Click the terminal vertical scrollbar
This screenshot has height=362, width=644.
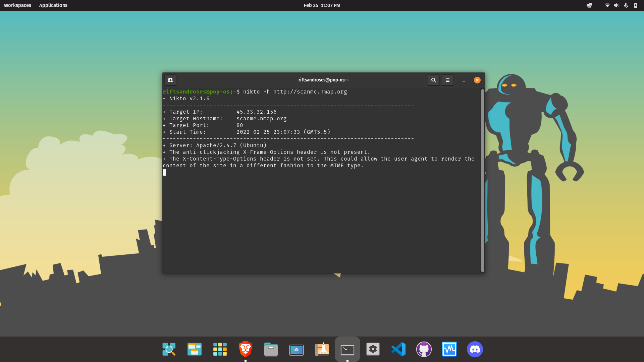point(483,180)
